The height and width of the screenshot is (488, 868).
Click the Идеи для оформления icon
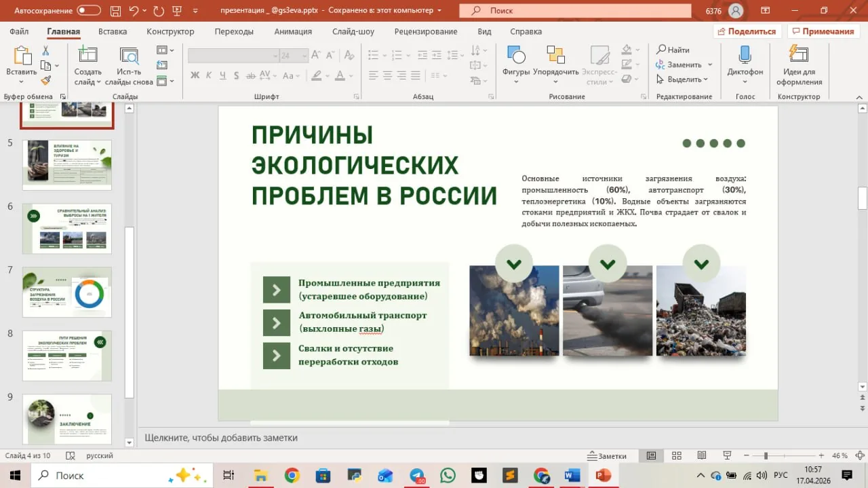click(799, 56)
